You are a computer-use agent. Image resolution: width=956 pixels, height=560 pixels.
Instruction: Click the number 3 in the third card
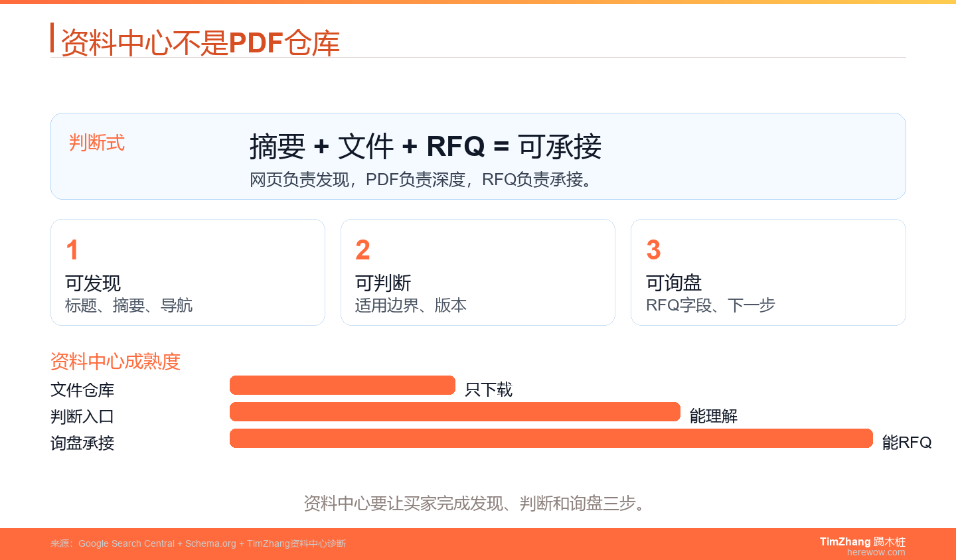653,250
